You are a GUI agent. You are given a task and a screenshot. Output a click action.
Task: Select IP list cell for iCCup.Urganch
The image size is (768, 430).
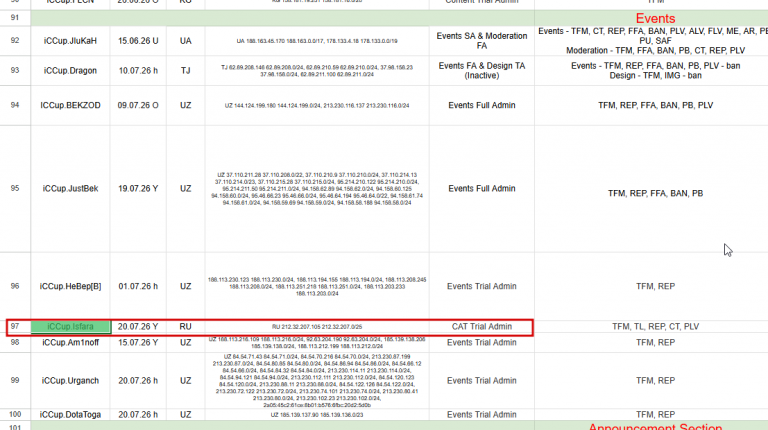click(x=317, y=381)
